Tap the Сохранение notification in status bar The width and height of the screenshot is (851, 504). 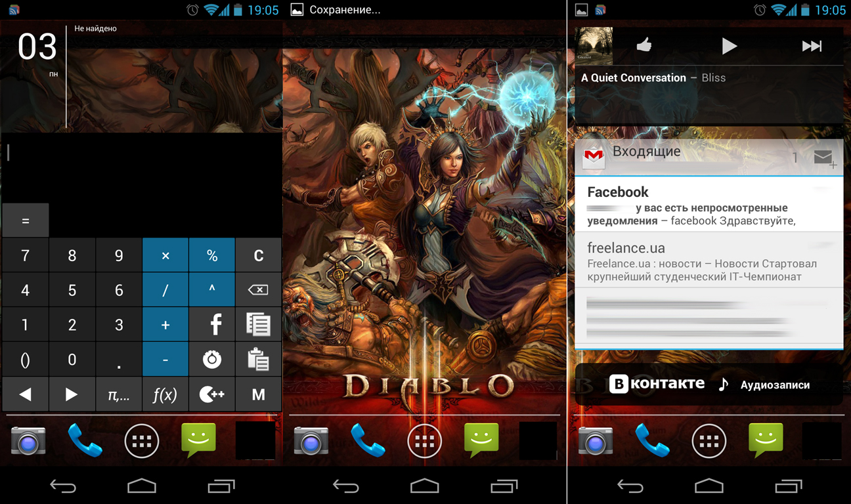point(336,10)
